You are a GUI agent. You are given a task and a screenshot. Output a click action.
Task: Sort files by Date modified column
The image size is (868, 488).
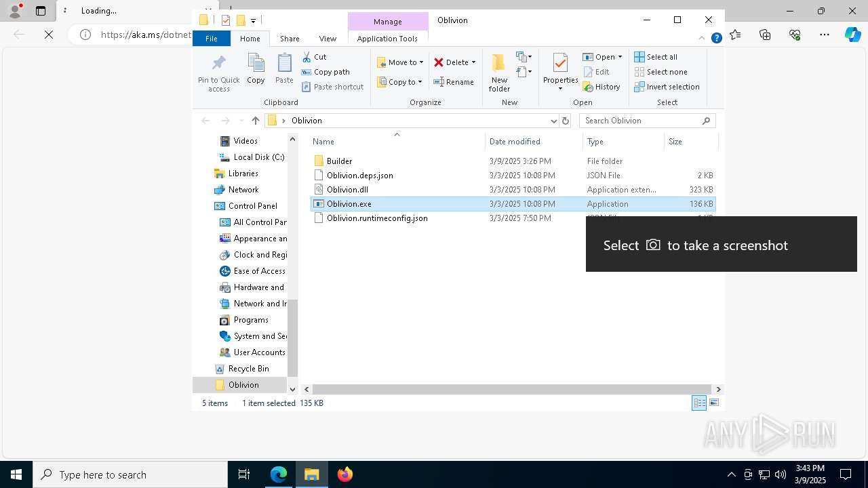click(x=534, y=142)
